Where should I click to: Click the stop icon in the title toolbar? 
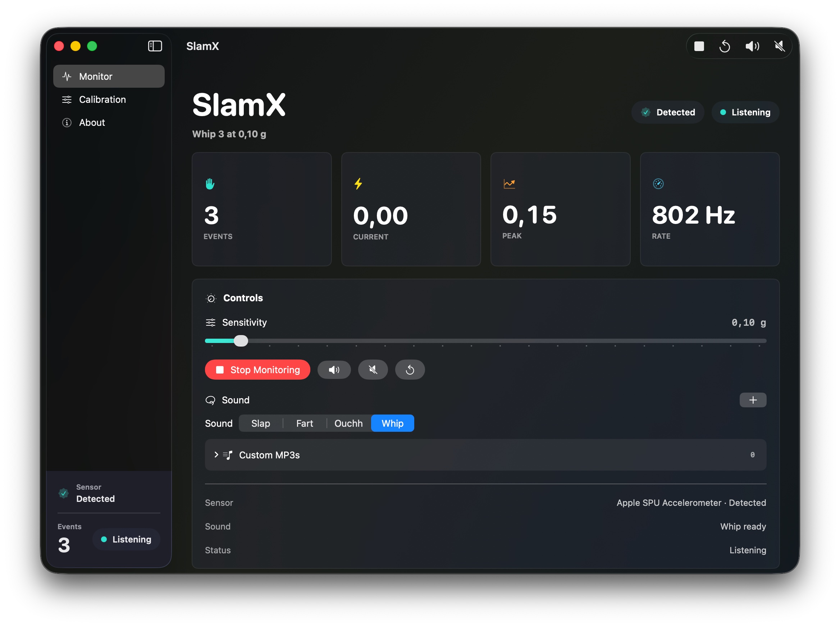click(x=699, y=46)
